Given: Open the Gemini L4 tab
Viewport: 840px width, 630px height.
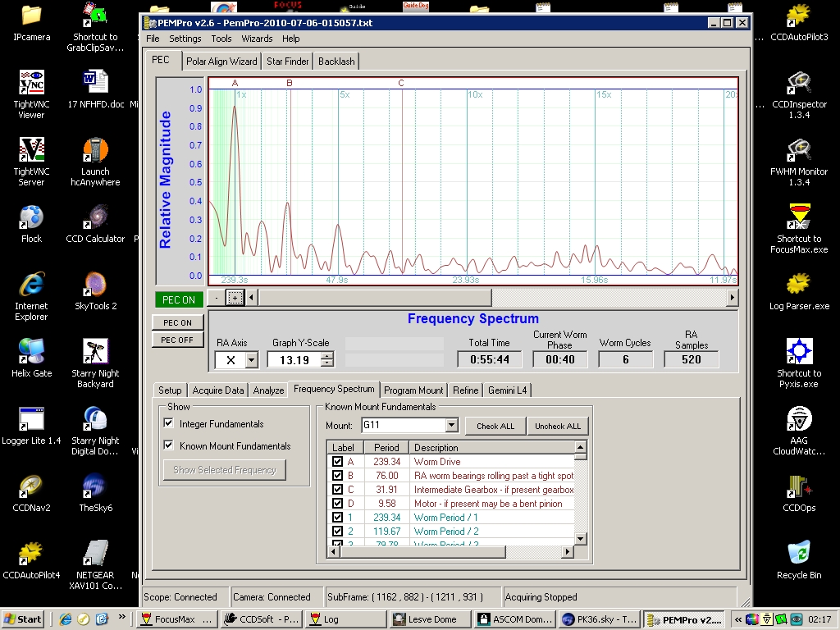Looking at the screenshot, I should pyautogui.click(x=507, y=390).
